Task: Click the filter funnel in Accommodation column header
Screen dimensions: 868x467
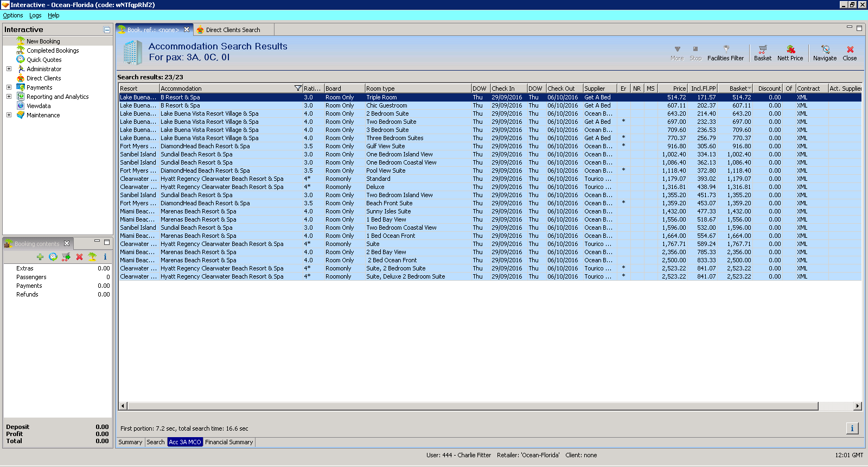Action: tap(297, 89)
